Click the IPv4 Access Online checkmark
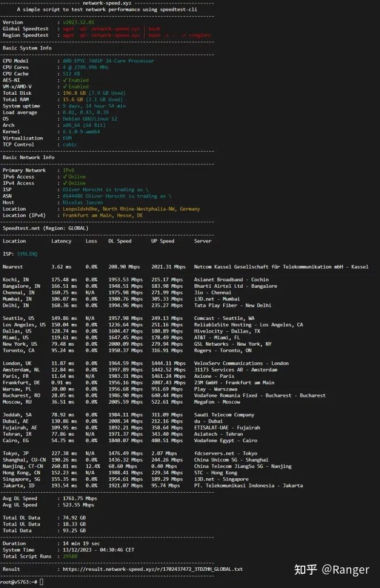The height and width of the screenshot is (588, 380). (x=64, y=183)
